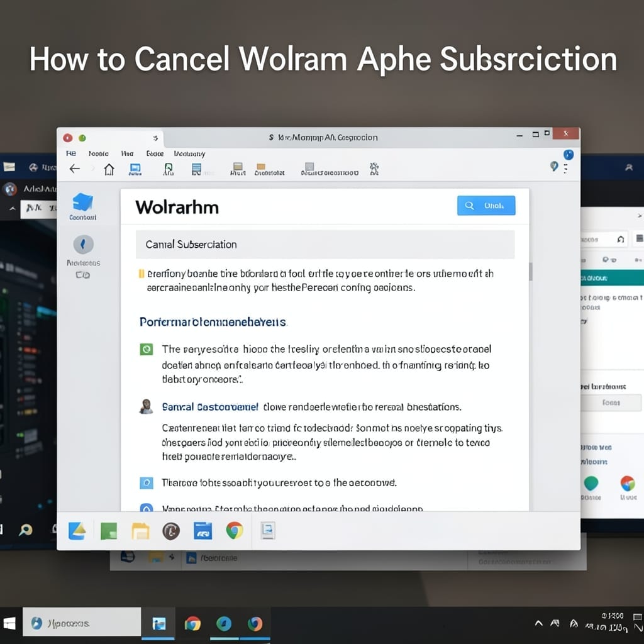
Task: Open the Voa menu
Action: 127,153
